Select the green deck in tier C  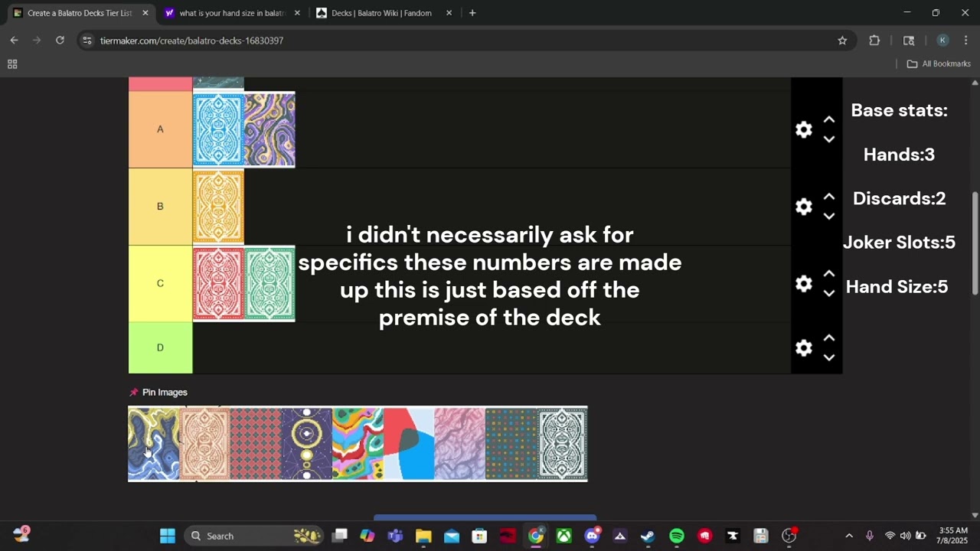pos(269,283)
